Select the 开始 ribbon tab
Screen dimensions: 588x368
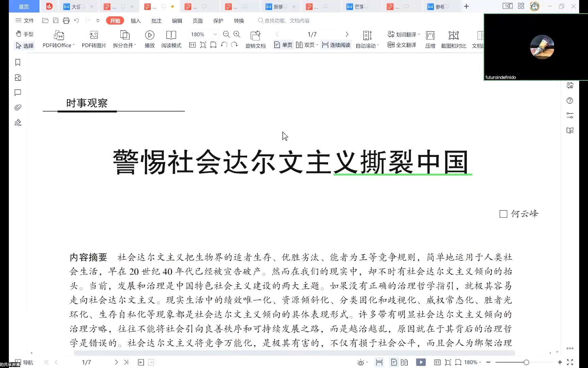click(115, 21)
